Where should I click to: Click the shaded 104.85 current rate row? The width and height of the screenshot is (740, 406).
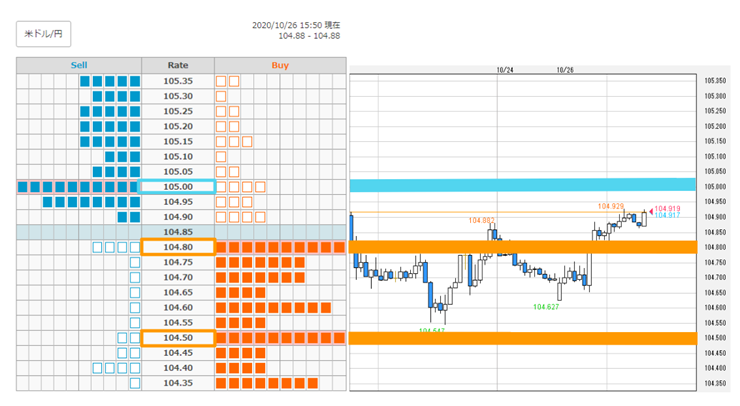pos(181,232)
